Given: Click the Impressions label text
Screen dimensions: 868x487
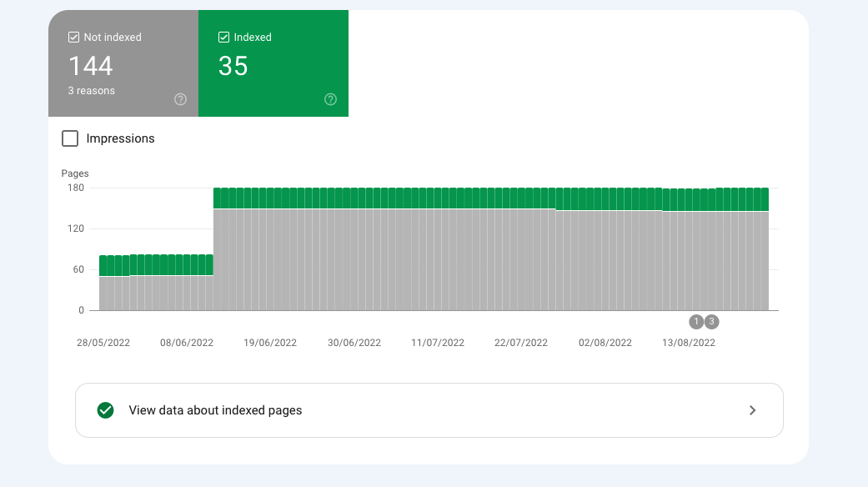Looking at the screenshot, I should pyautogui.click(x=120, y=138).
